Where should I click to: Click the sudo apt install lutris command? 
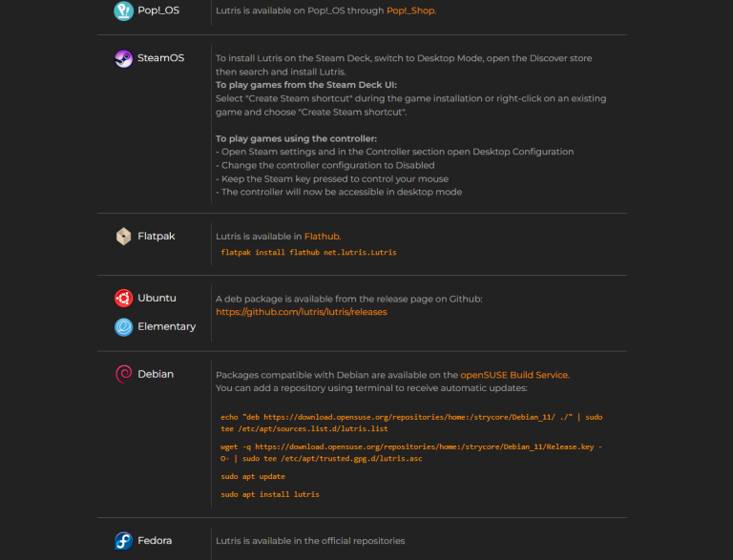270,494
